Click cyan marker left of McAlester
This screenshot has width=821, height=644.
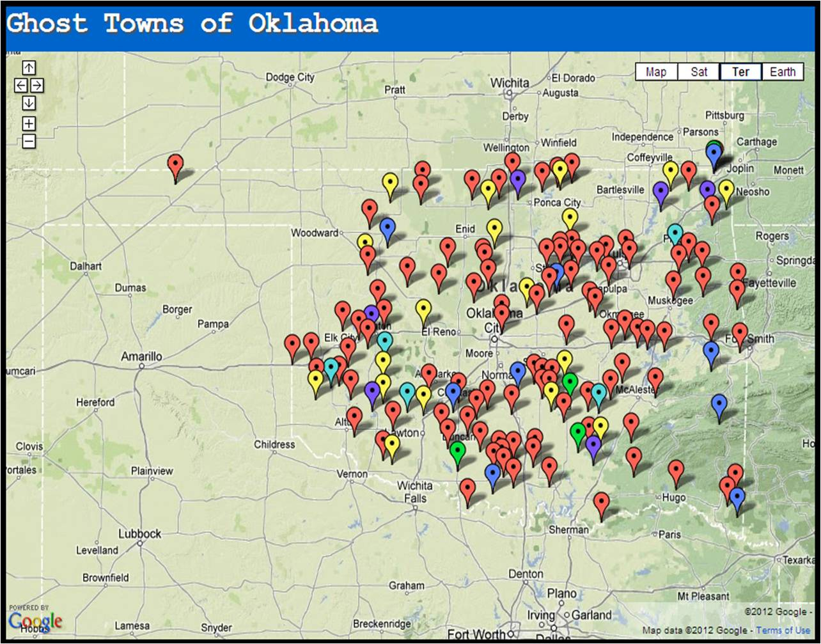pos(598,393)
